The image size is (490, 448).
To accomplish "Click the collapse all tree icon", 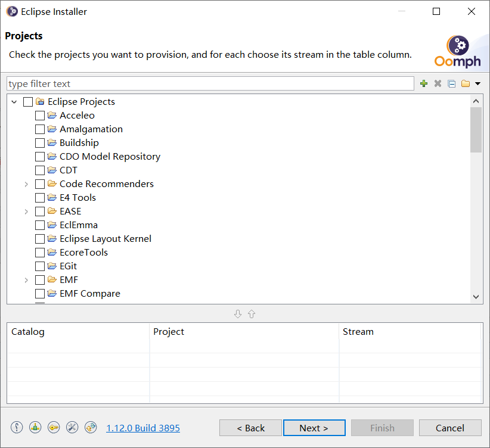I will [452, 83].
